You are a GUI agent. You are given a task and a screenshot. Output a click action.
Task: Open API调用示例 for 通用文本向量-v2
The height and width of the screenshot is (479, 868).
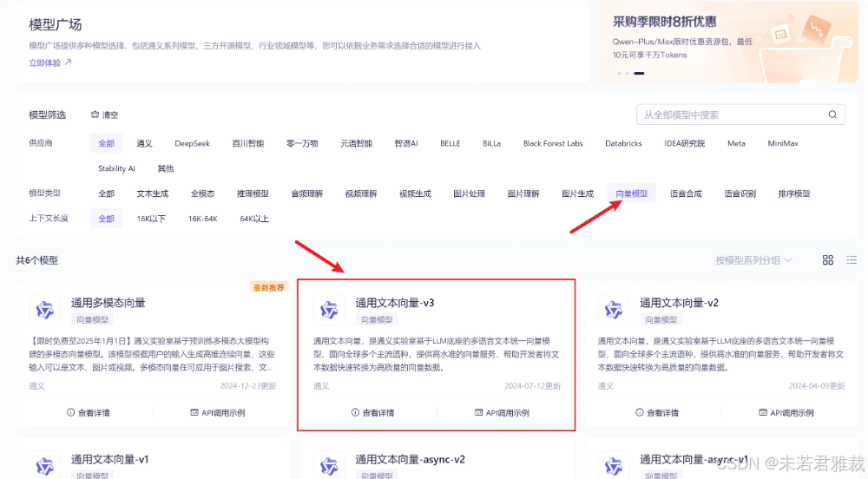[x=786, y=413]
